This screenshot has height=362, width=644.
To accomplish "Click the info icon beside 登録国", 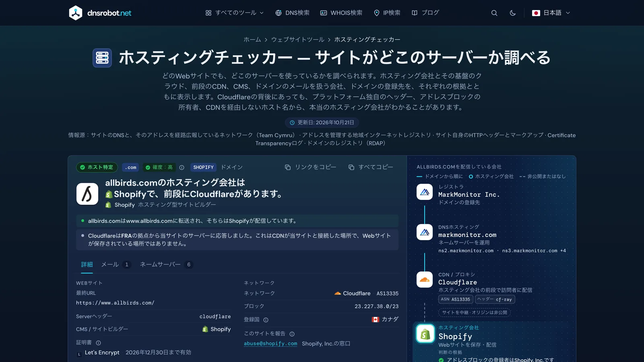I will pos(266,320).
